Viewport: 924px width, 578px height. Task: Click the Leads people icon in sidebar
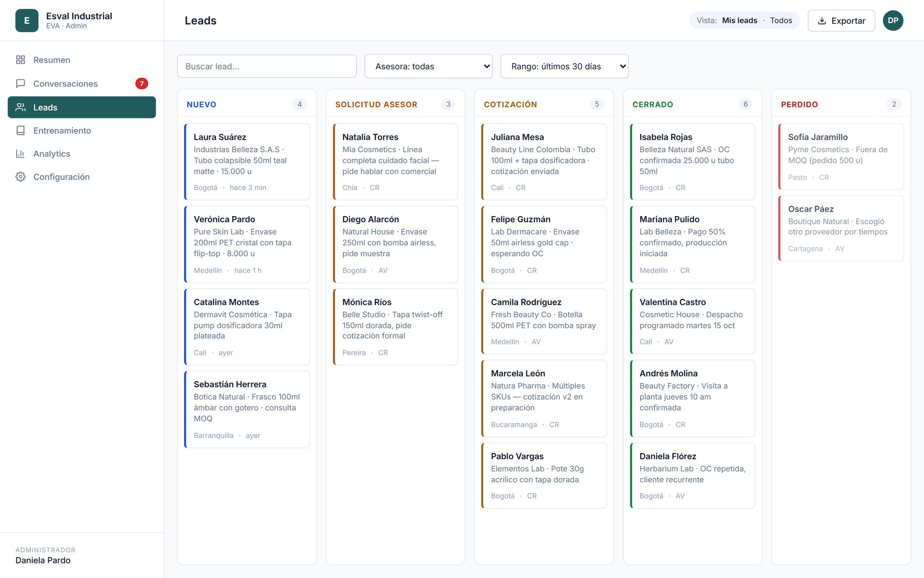pyautogui.click(x=20, y=107)
